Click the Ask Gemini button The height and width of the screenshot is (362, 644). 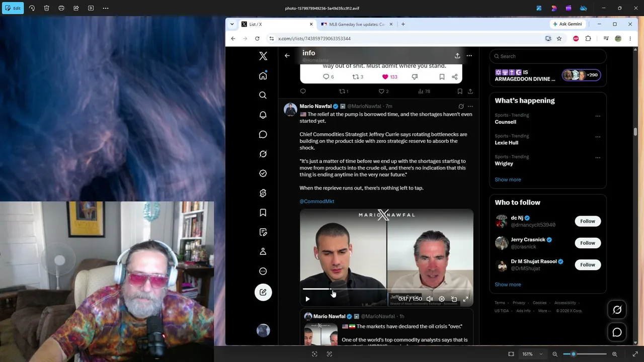tap(568, 24)
